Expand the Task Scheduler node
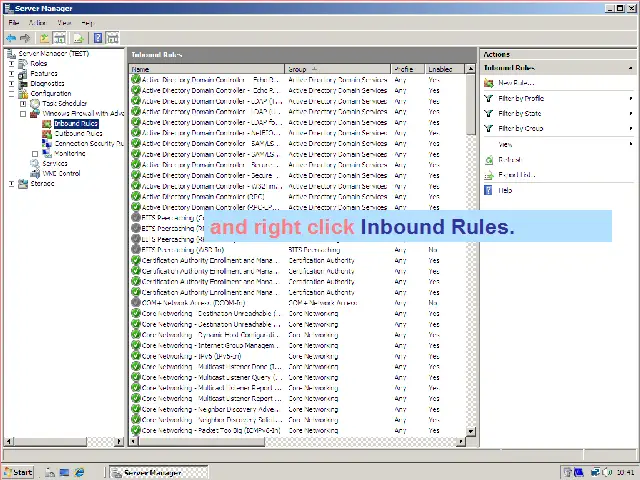640x480 pixels. click(x=23, y=104)
